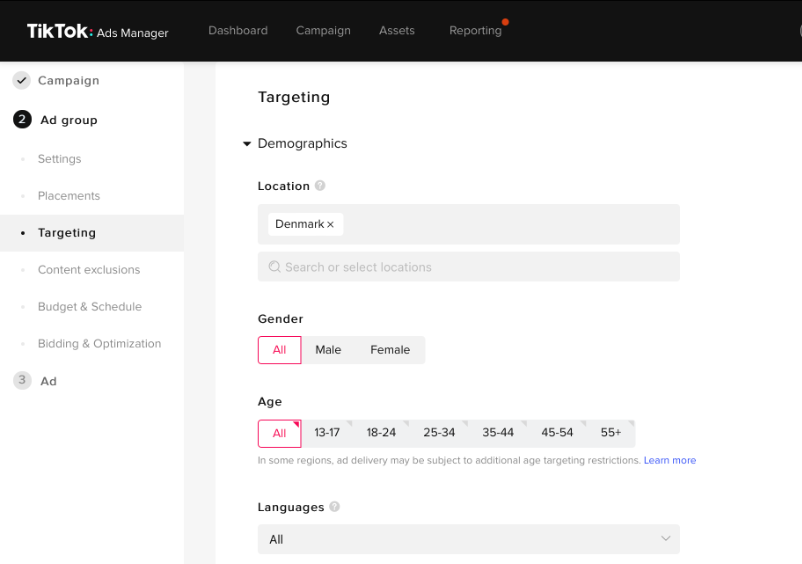The image size is (802, 564).
Task: Jump to Content exclusions section
Action: coord(89,269)
